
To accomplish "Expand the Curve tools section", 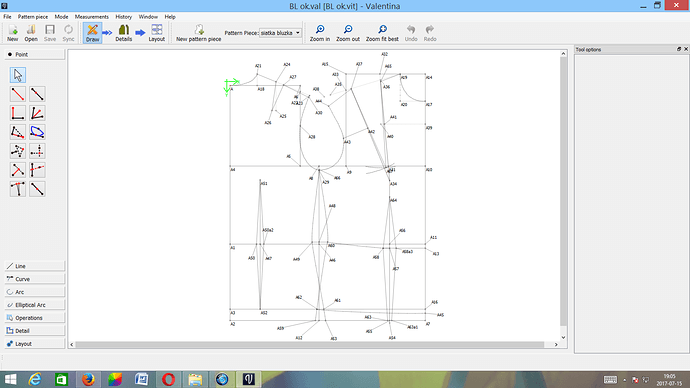I will pyautogui.click(x=35, y=279).
